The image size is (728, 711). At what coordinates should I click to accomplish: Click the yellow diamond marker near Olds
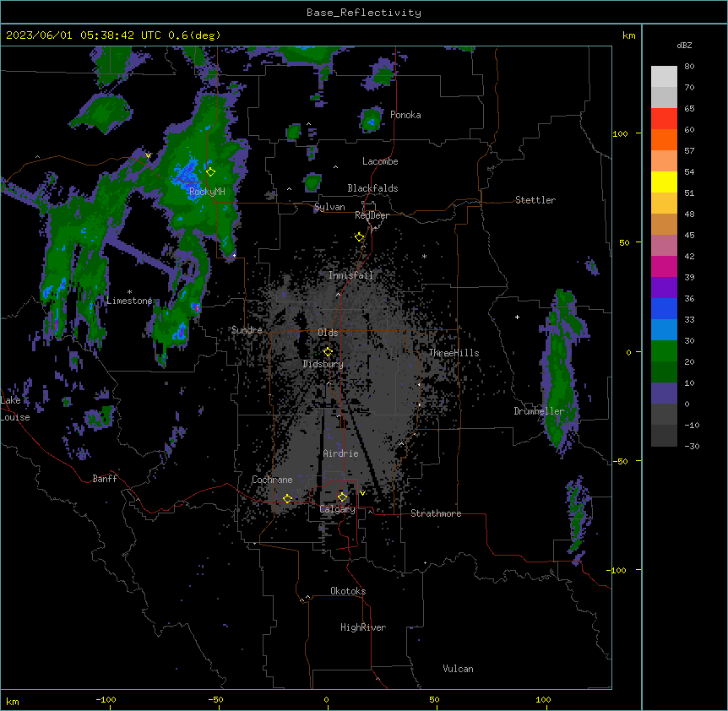328,352
